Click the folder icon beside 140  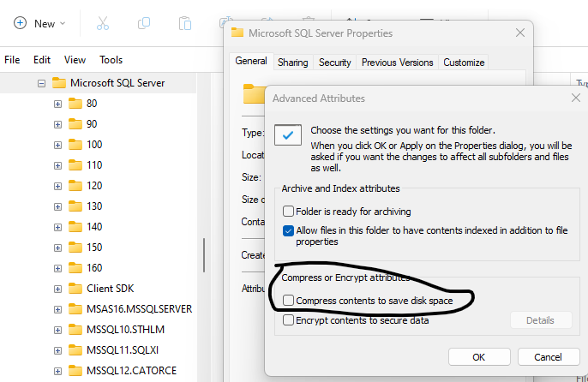[75, 227]
